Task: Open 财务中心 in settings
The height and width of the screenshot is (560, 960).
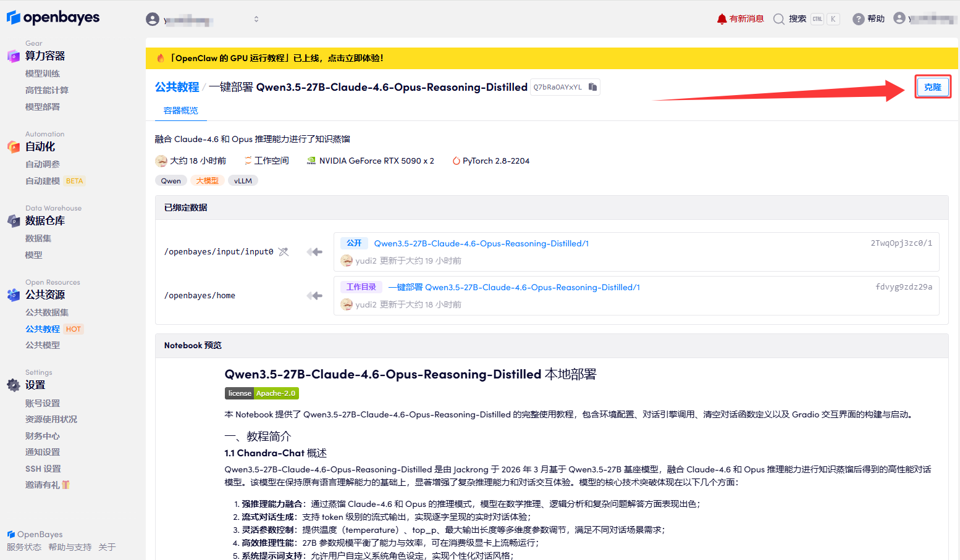Action: (43, 436)
